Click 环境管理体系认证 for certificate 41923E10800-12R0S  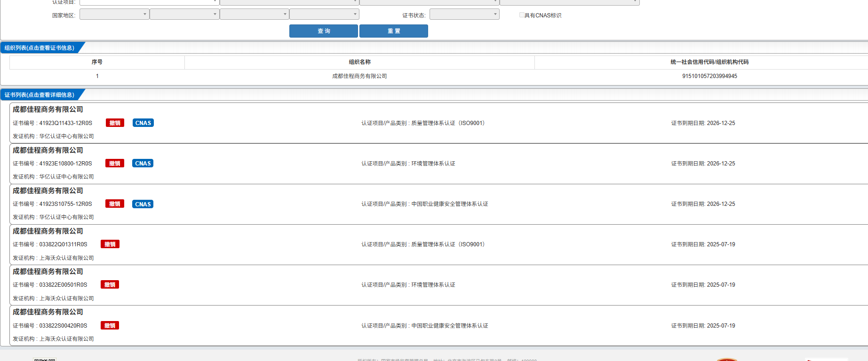[433, 164]
